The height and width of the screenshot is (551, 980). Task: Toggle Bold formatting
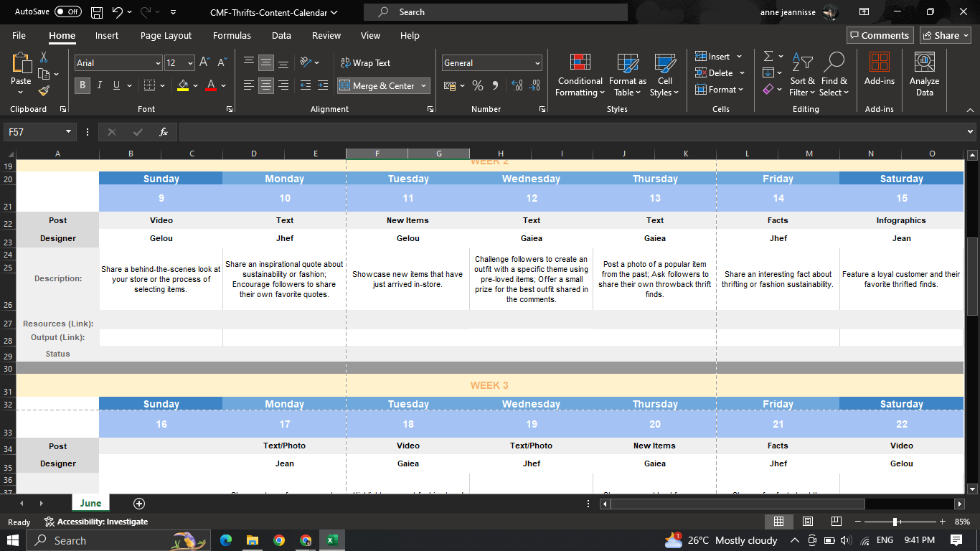click(83, 85)
